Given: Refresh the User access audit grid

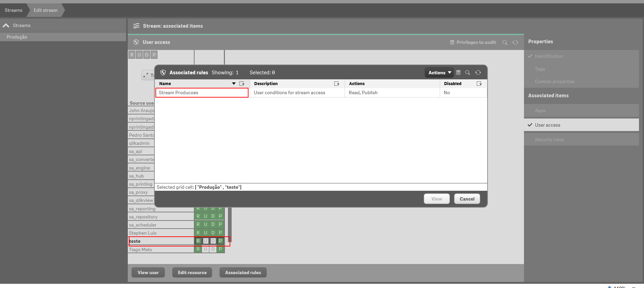Looking at the screenshot, I should coord(516,43).
